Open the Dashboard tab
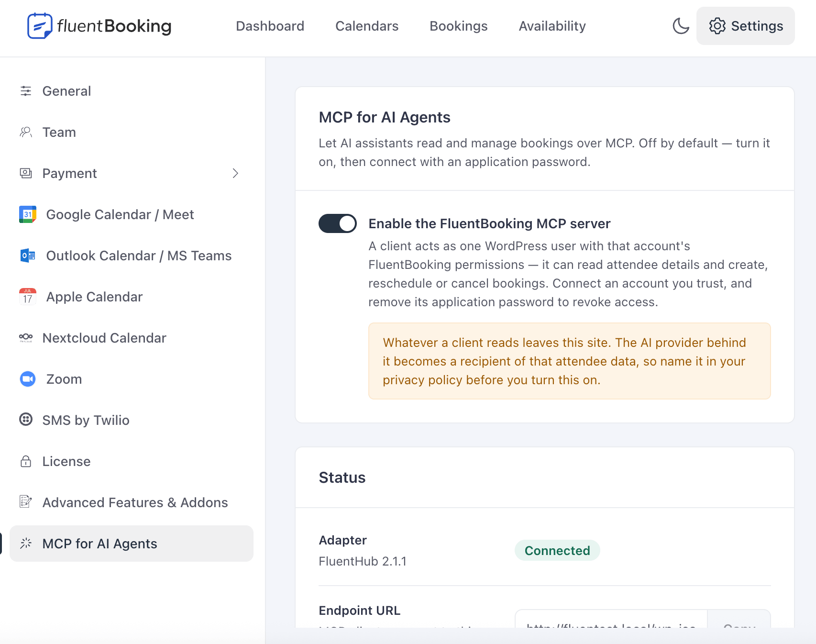 click(270, 26)
